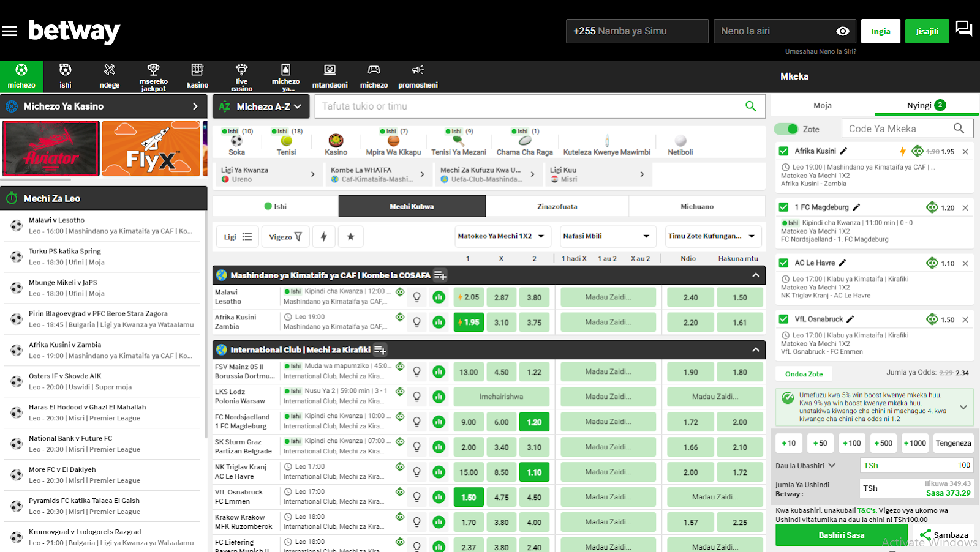
Task: Click the lightning quick-bet filter icon
Action: tap(324, 237)
